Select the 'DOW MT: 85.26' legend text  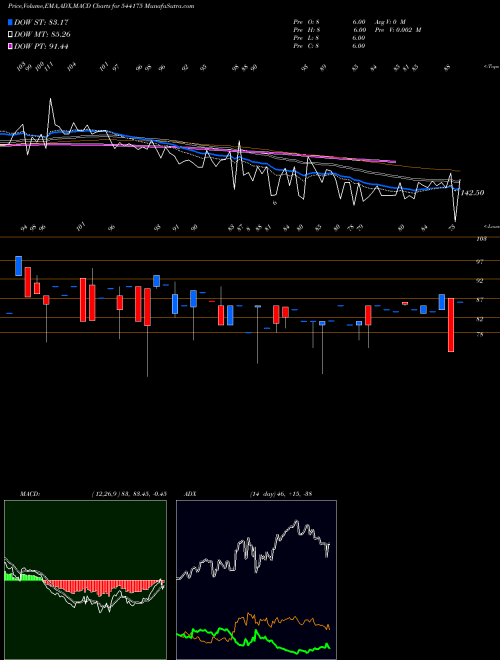click(42, 35)
